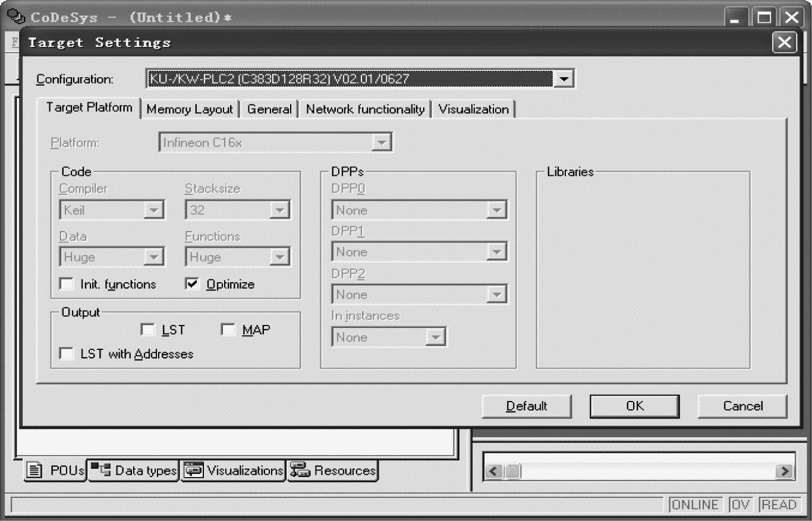Go to the Network functionality tab
The image size is (812, 521).
click(x=365, y=109)
